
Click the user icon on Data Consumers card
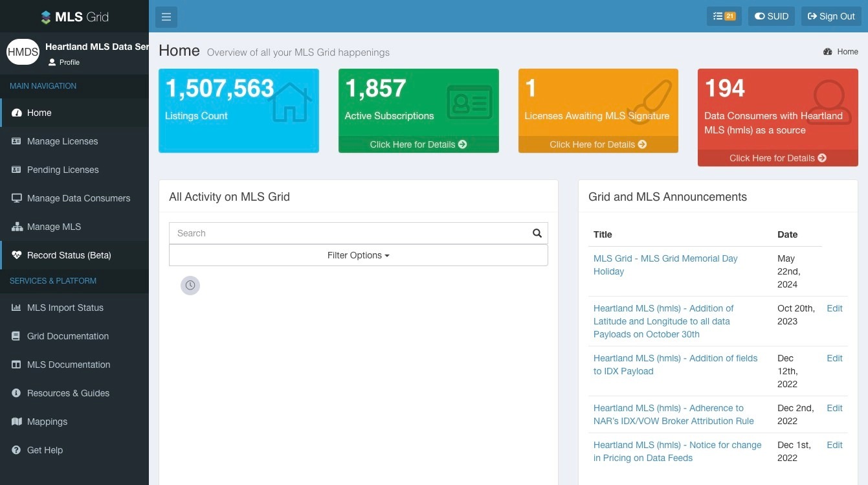coord(830,101)
